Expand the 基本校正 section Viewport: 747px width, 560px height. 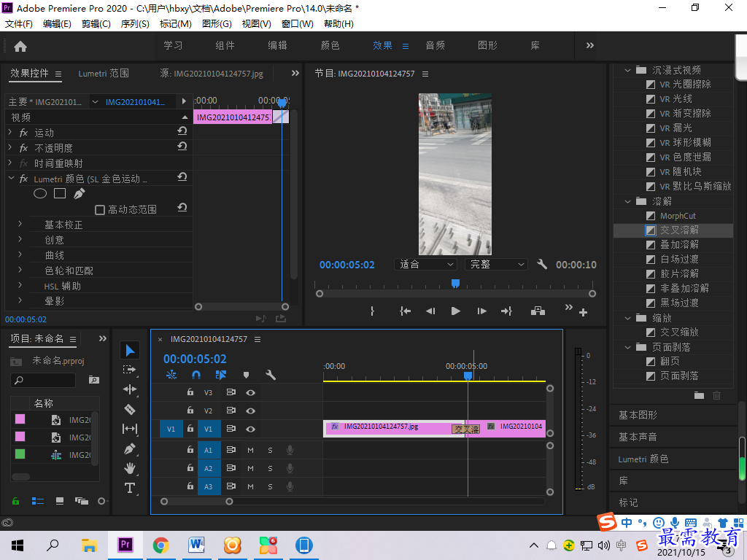coord(20,224)
